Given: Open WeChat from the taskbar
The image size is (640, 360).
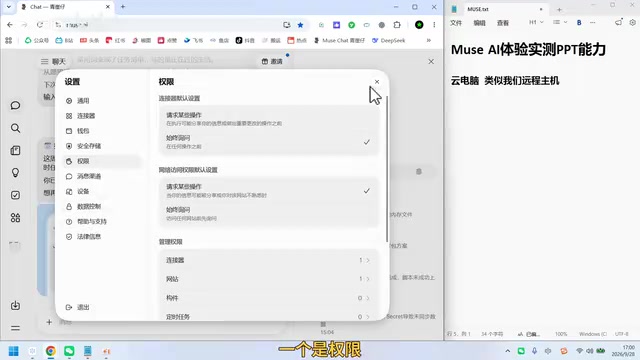Looking at the screenshot, I should pos(69,351).
